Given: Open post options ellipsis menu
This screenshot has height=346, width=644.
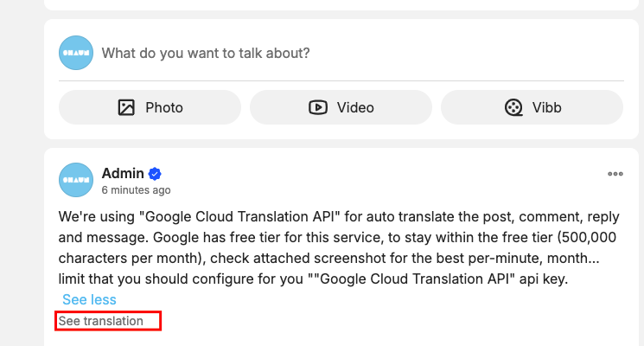Looking at the screenshot, I should (x=615, y=173).
